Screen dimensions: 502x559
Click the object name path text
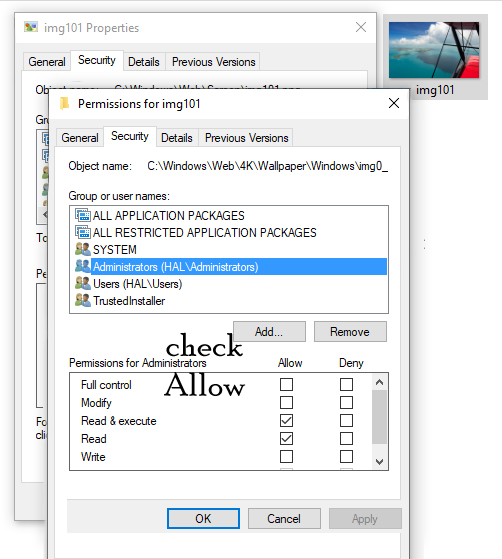click(x=267, y=166)
